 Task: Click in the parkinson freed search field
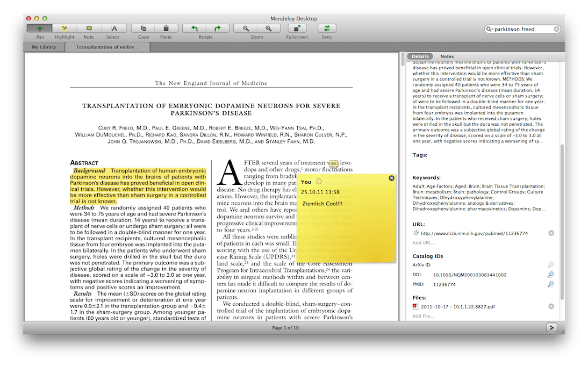click(523, 29)
